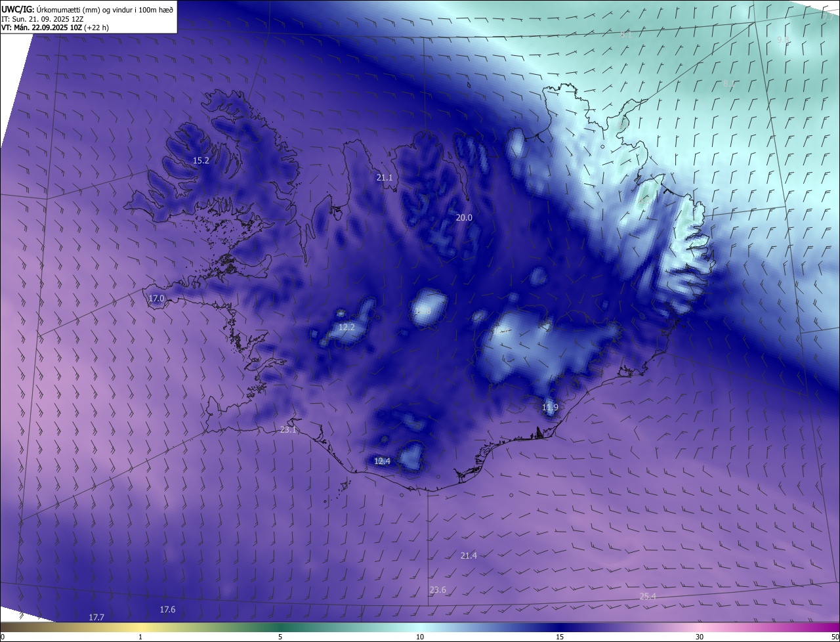Click the 15.2 value over the Westfjords
Viewport: 840px width, 642px height.
(x=201, y=161)
